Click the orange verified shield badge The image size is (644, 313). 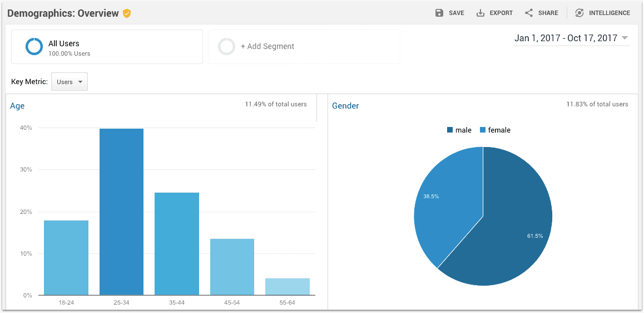click(127, 13)
